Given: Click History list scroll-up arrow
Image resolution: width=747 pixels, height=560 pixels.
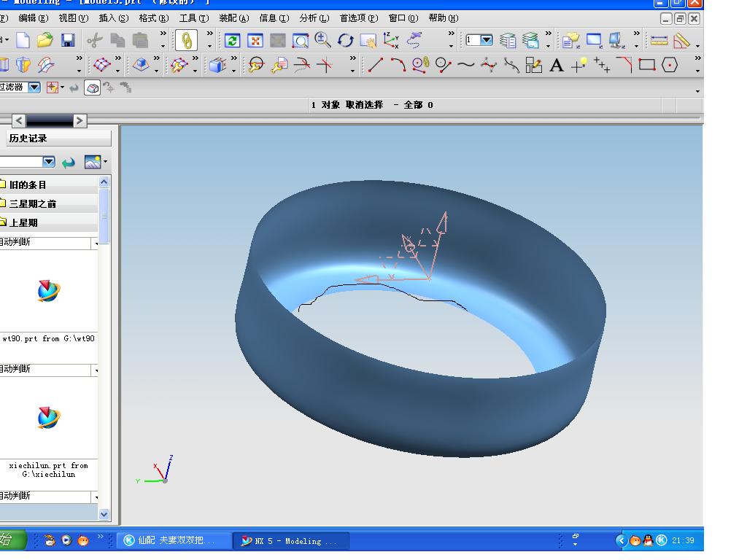Looking at the screenshot, I should pos(104,182).
